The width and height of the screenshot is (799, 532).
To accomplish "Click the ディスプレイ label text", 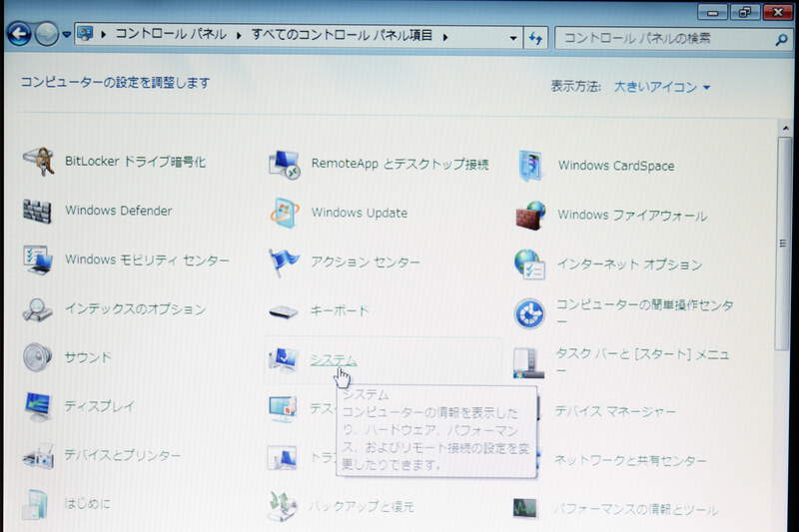I will 99,406.
